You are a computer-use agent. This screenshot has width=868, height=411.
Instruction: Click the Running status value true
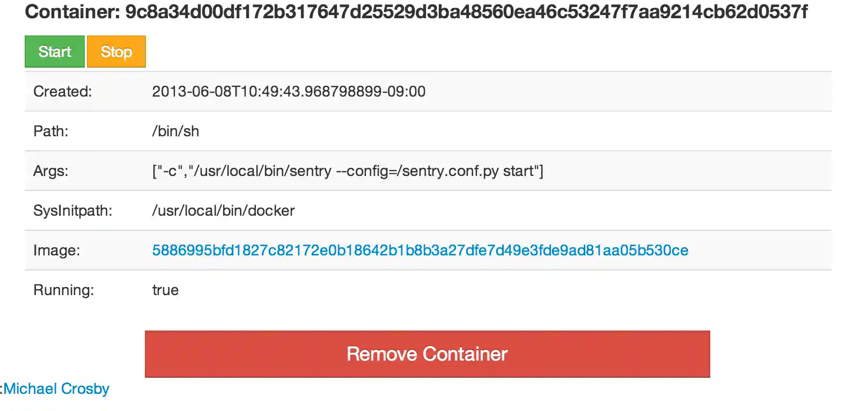pyautogui.click(x=165, y=290)
